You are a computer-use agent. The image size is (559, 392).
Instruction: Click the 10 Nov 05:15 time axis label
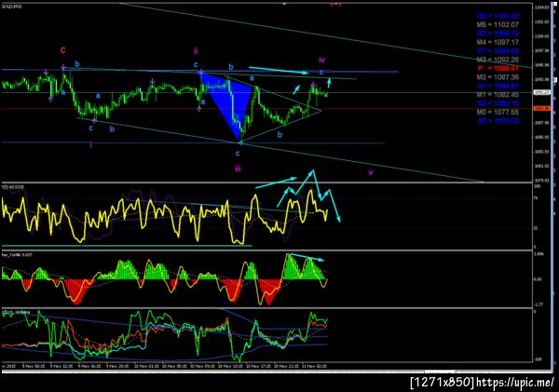pyautogui.click(x=173, y=366)
